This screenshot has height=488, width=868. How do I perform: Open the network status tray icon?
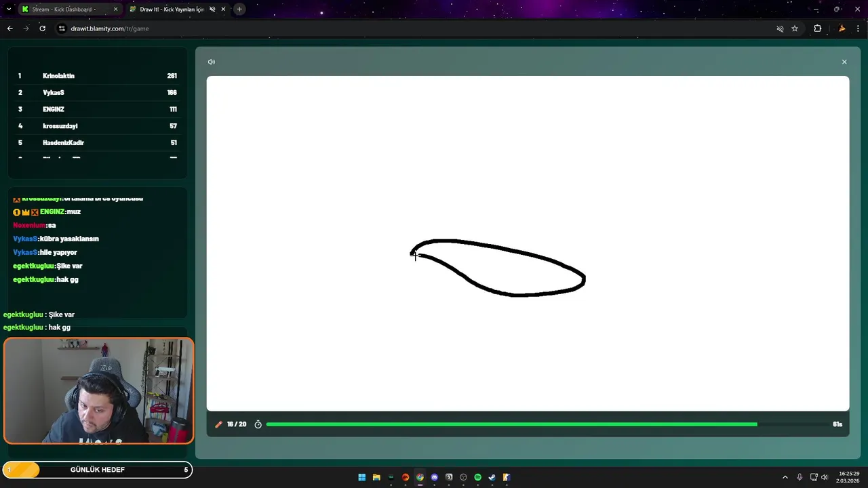[814, 477]
